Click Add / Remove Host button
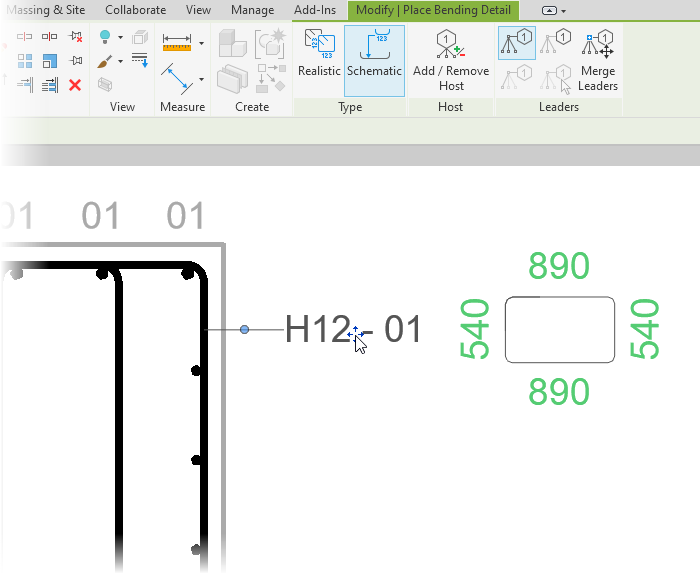Image resolution: width=700 pixels, height=574 pixels. [x=451, y=60]
